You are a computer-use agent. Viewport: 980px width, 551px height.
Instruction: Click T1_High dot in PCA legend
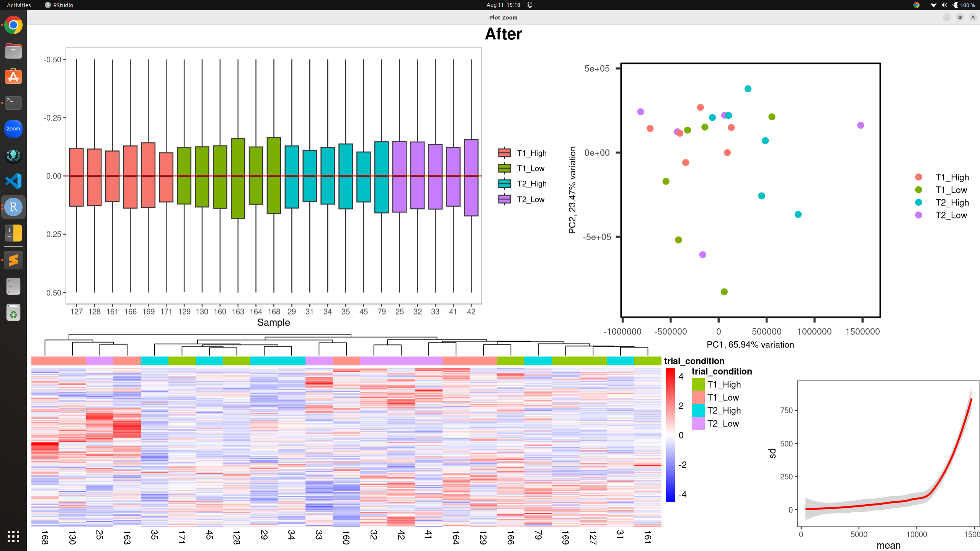(x=918, y=177)
